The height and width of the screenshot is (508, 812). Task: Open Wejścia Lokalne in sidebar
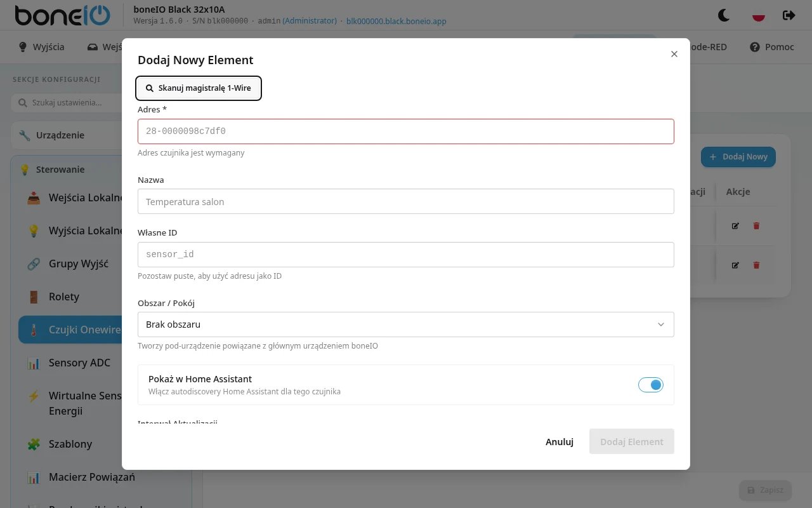click(70, 197)
